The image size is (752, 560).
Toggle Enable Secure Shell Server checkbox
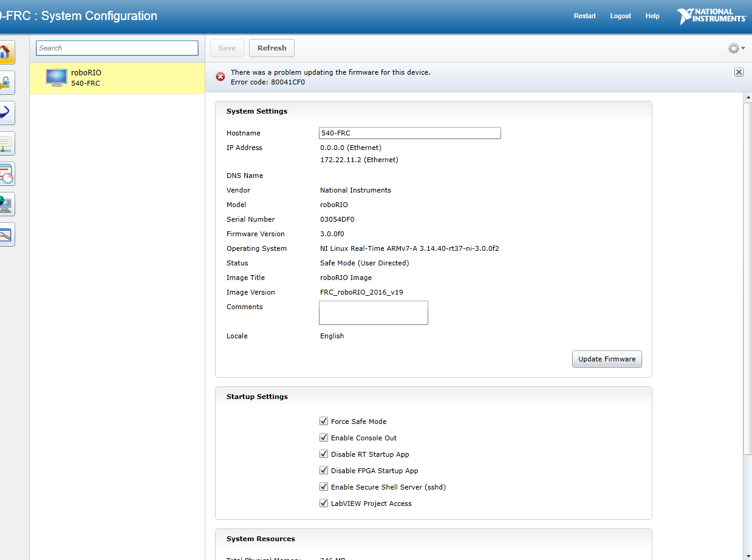(x=324, y=487)
